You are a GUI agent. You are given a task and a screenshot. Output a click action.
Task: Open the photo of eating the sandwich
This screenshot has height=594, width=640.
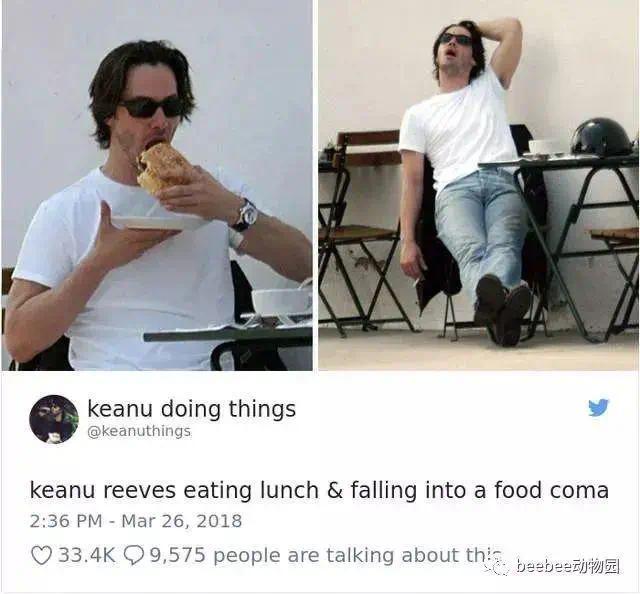coord(157,185)
